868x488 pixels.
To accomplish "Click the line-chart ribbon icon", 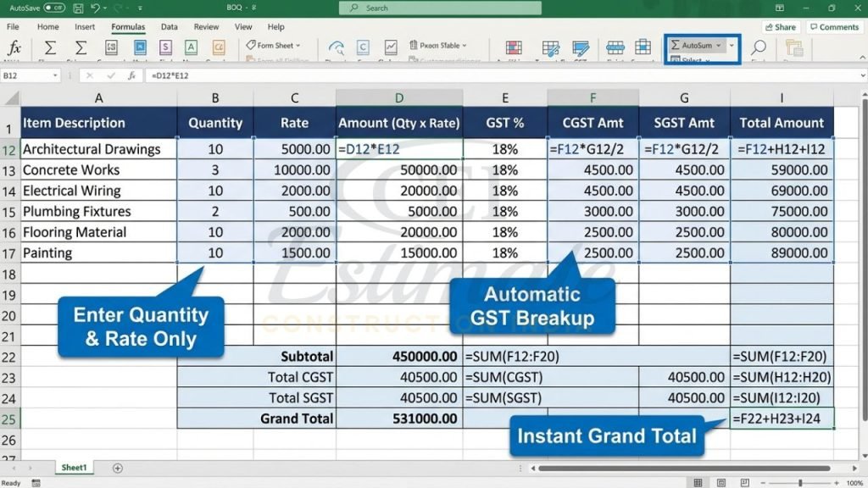I will pyautogui.click(x=391, y=47).
